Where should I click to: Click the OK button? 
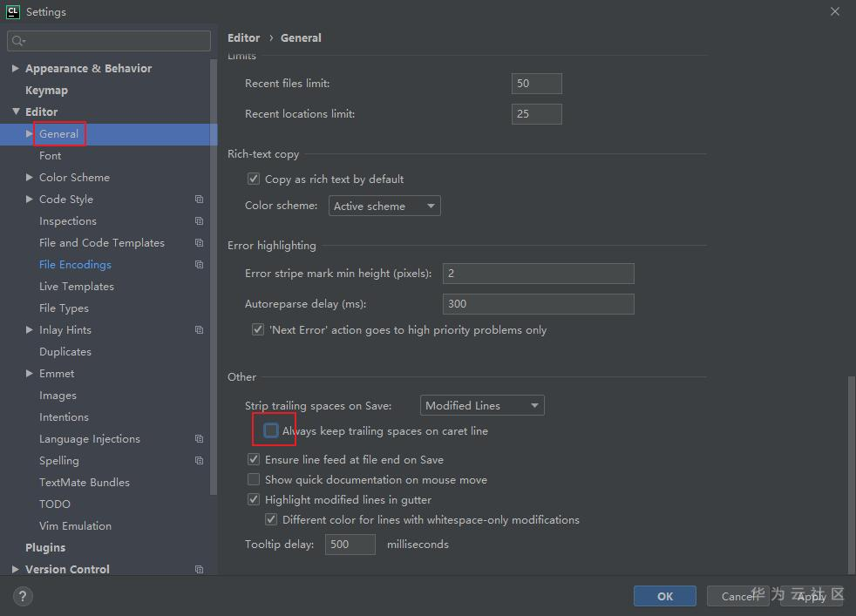(x=665, y=596)
